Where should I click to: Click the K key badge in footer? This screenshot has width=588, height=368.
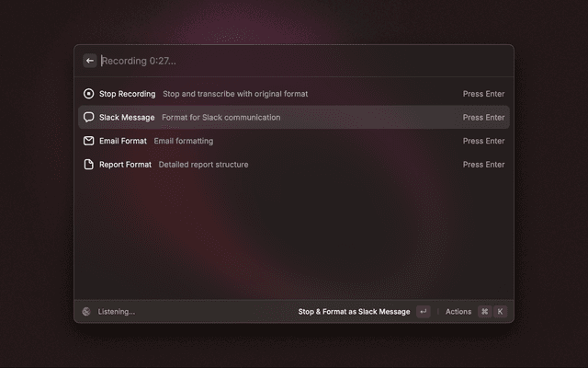point(501,312)
